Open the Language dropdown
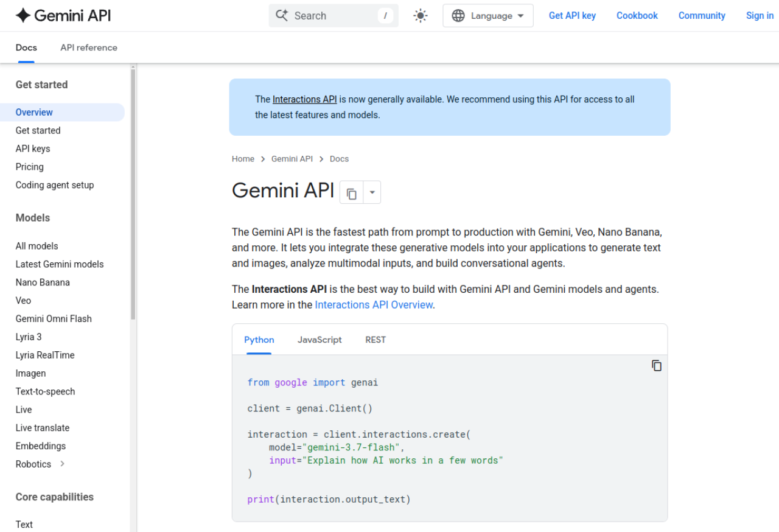779x532 pixels. (x=488, y=16)
